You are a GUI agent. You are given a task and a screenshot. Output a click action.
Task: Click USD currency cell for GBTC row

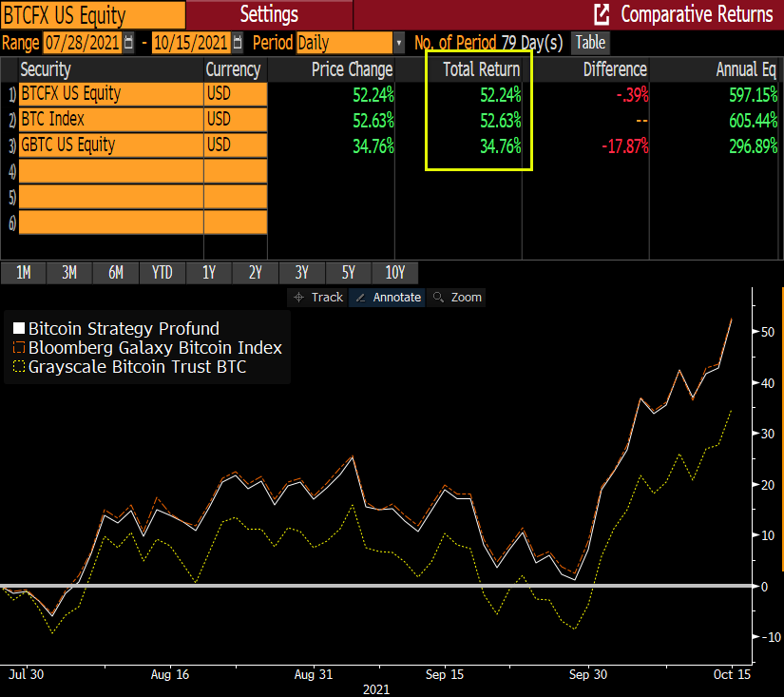coord(236,145)
